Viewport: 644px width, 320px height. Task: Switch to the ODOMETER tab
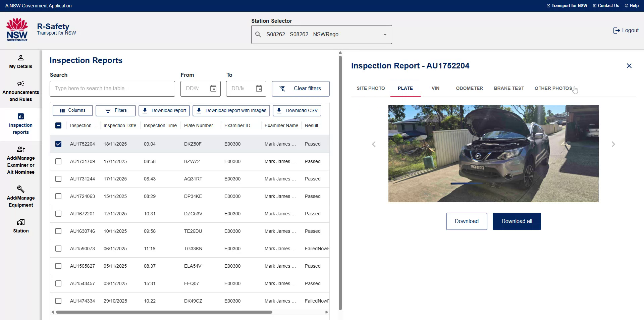click(469, 88)
